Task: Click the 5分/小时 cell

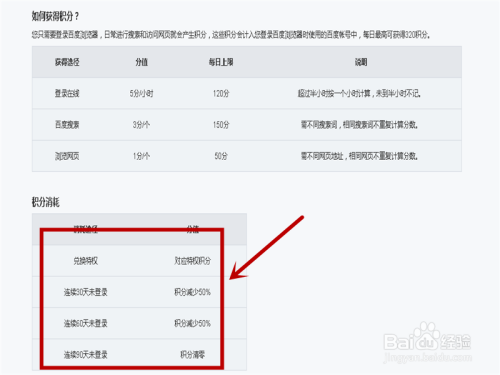Action: click(142, 93)
